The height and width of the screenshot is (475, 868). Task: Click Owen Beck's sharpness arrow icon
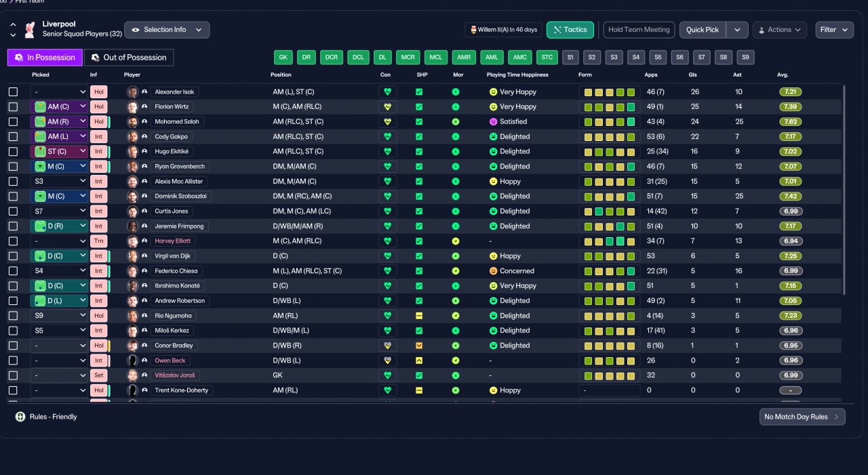[x=419, y=360]
